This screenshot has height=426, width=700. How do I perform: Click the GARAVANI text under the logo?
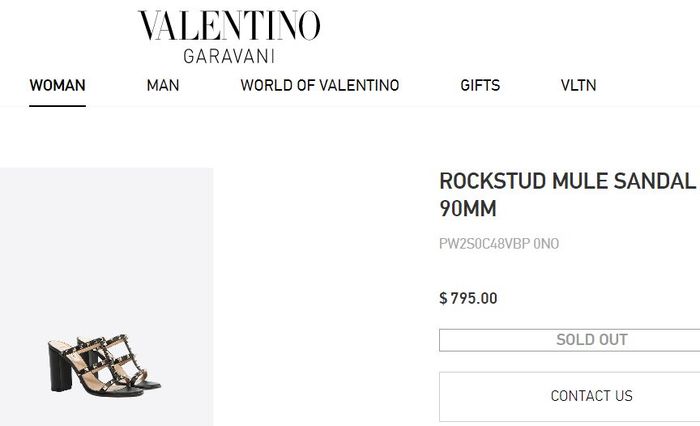coord(229,56)
